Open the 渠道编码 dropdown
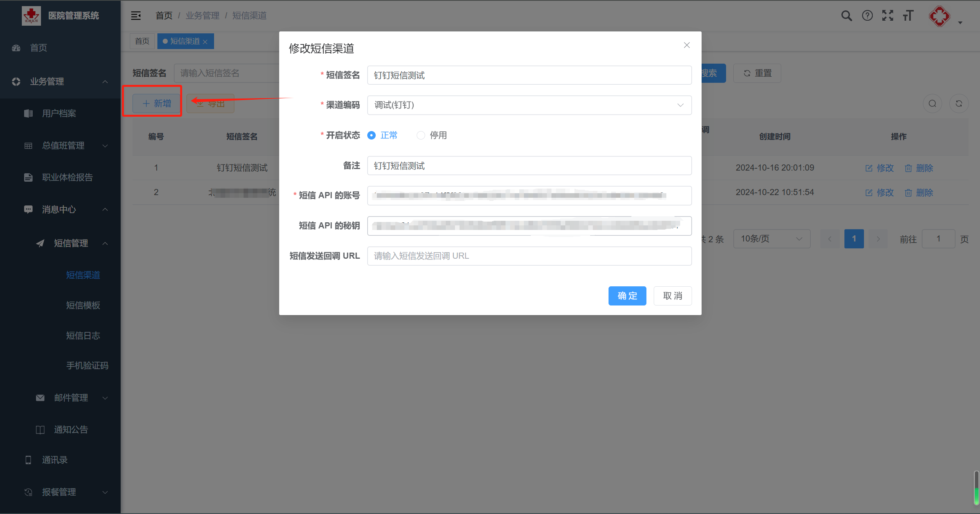The width and height of the screenshot is (980, 514). (x=529, y=105)
